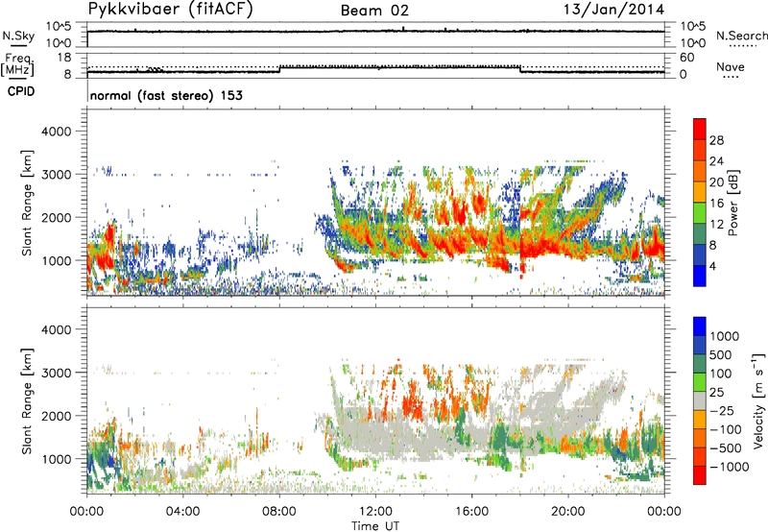Click the '28' tick on power colorbar
The width and height of the screenshot is (768, 532).
(716, 140)
